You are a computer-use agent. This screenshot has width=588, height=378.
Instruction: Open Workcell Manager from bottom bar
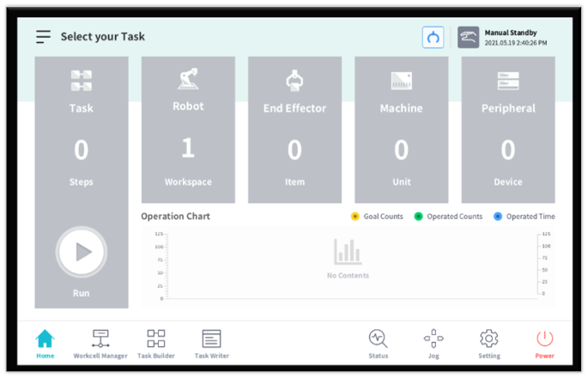point(100,343)
